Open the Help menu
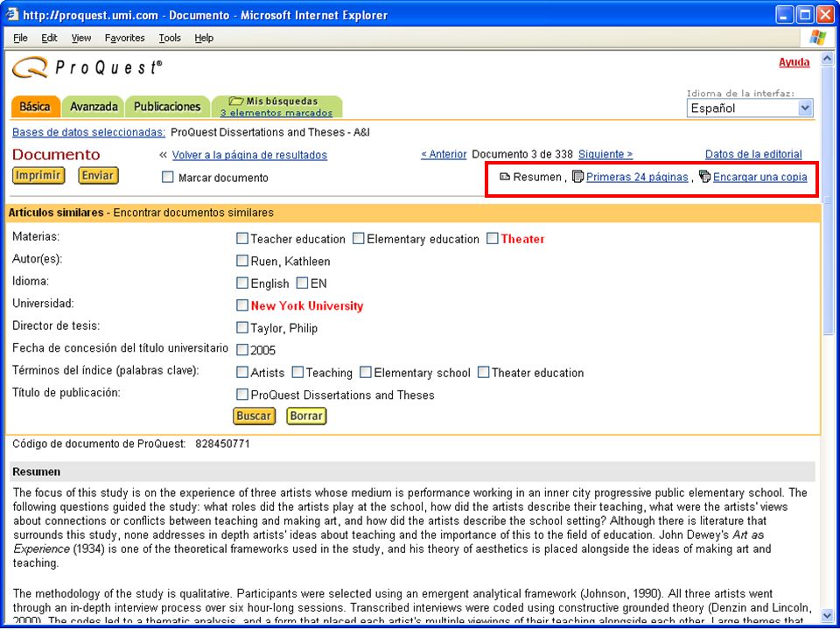The height and width of the screenshot is (630, 840). (x=204, y=38)
